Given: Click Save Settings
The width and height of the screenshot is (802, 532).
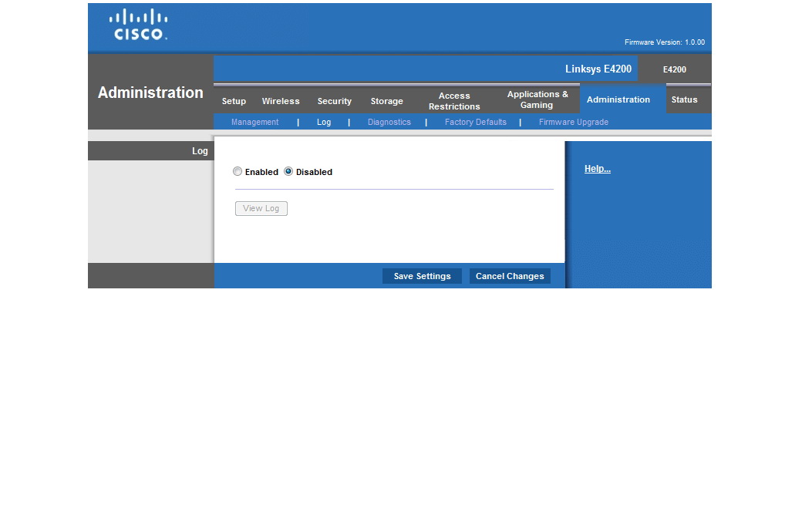Looking at the screenshot, I should (422, 276).
